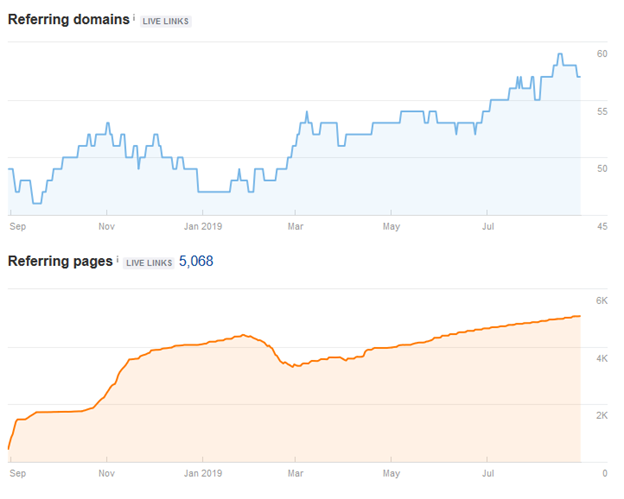624x499 pixels.
Task: Click Jan 2019 label on domains chart axis
Action: tap(203, 226)
